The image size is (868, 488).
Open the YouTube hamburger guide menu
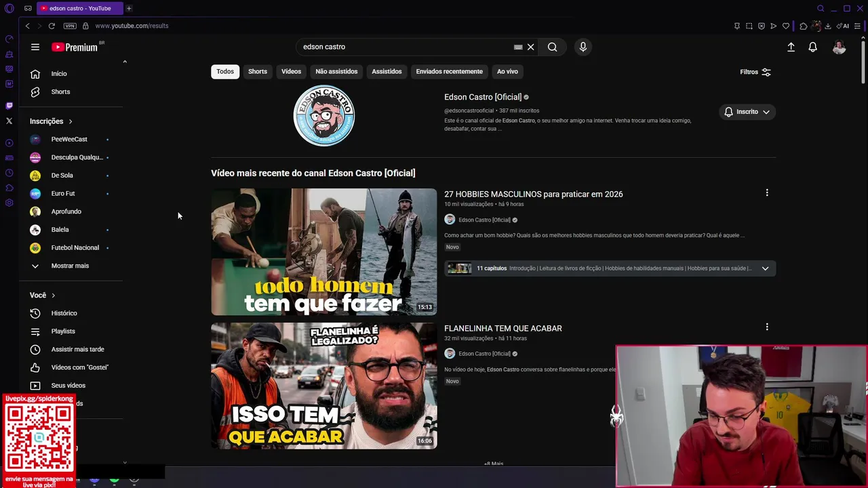point(35,47)
